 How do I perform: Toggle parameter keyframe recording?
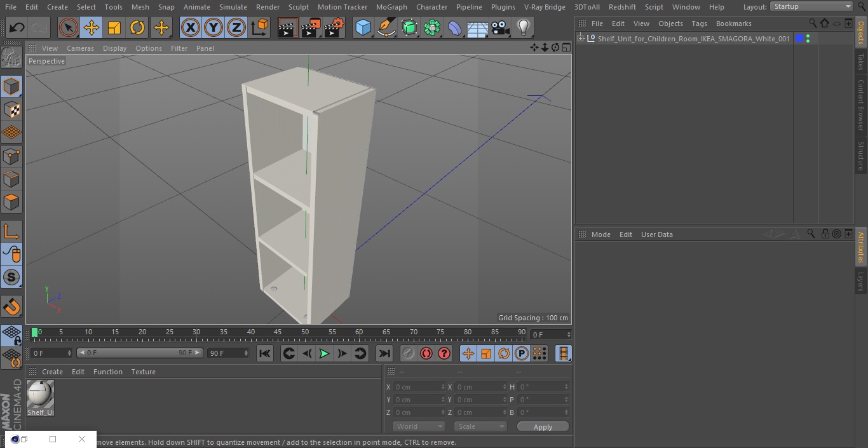coord(521,353)
